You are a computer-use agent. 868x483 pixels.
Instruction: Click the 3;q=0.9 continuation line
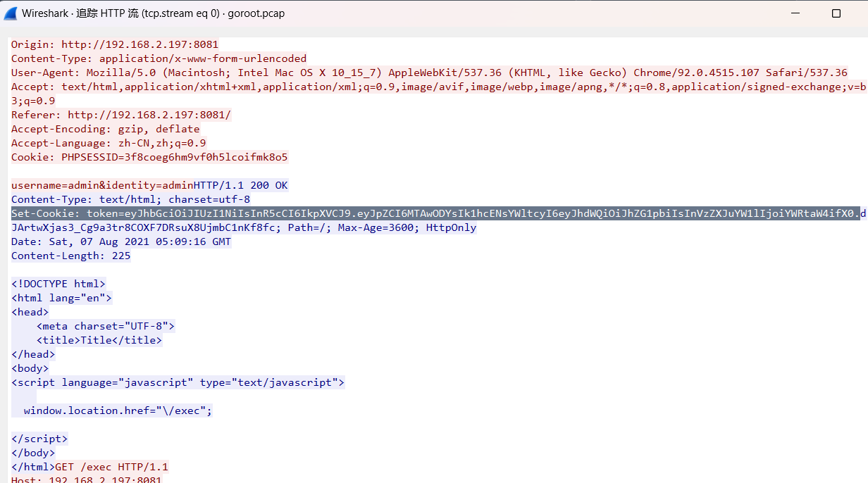pyautogui.click(x=33, y=101)
